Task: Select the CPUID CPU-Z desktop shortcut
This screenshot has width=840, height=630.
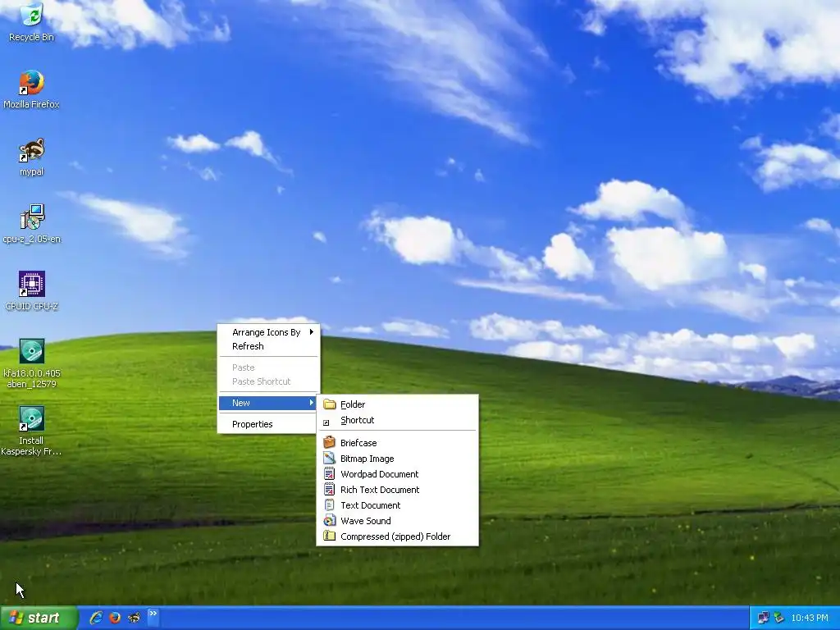Action: click(x=32, y=291)
